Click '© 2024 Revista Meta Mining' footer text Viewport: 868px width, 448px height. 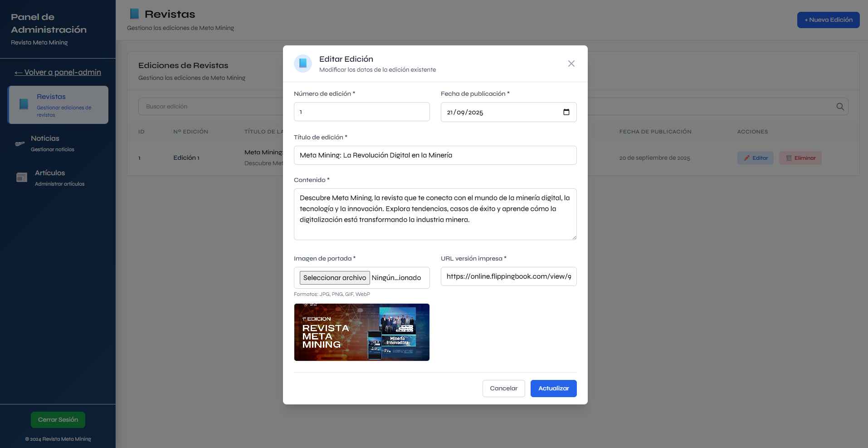(x=58, y=439)
